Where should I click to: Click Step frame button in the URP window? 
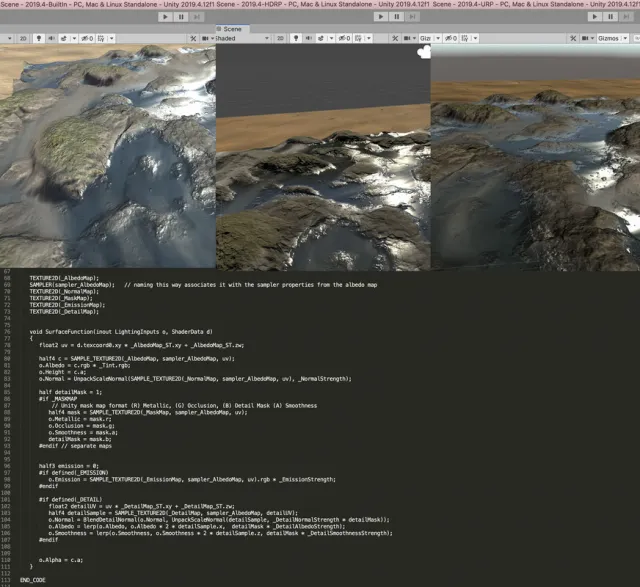click(x=626, y=17)
